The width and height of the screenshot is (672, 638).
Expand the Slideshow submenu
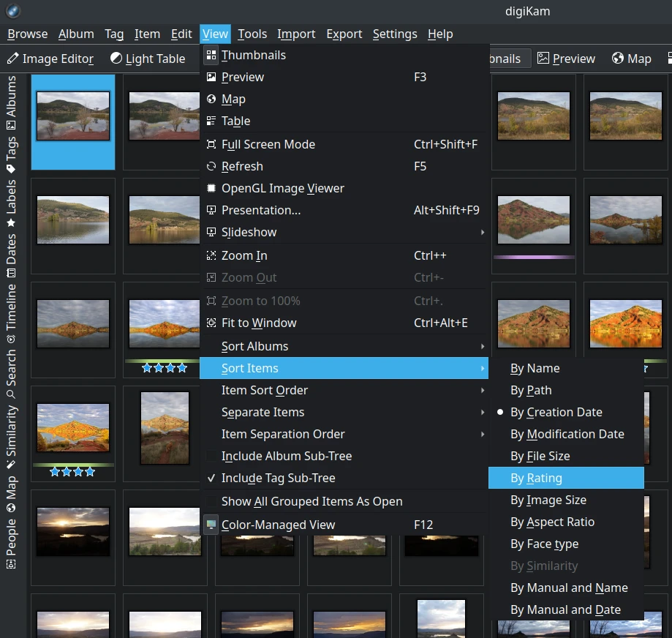(x=344, y=232)
